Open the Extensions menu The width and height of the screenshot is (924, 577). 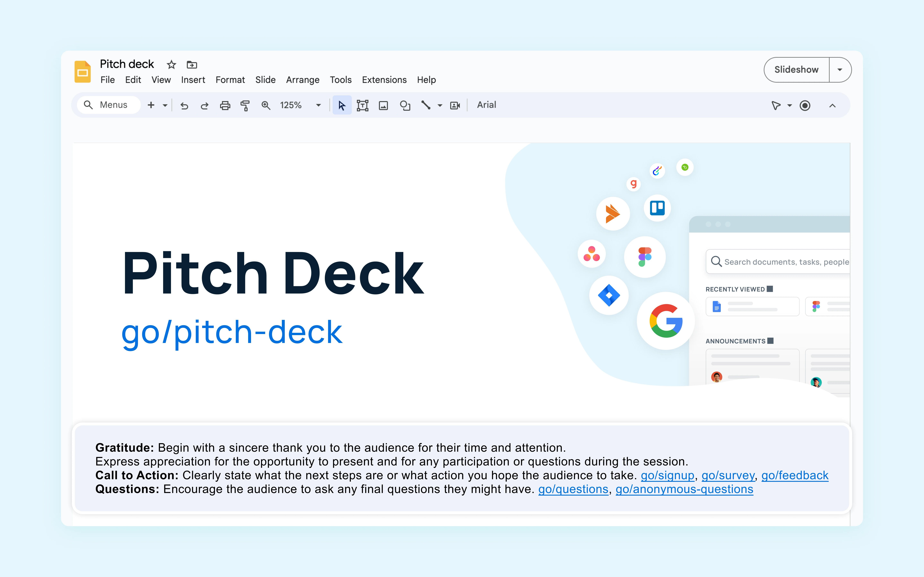coord(384,80)
